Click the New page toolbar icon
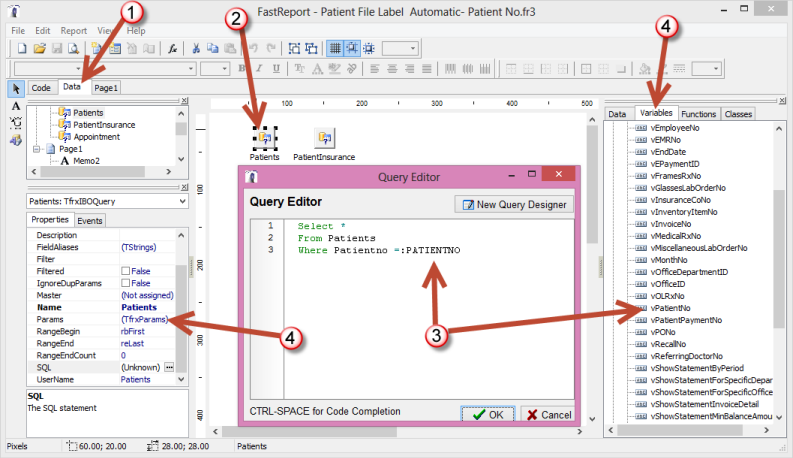Image resolution: width=793 pixels, height=458 pixels. pyautogui.click(x=97, y=49)
